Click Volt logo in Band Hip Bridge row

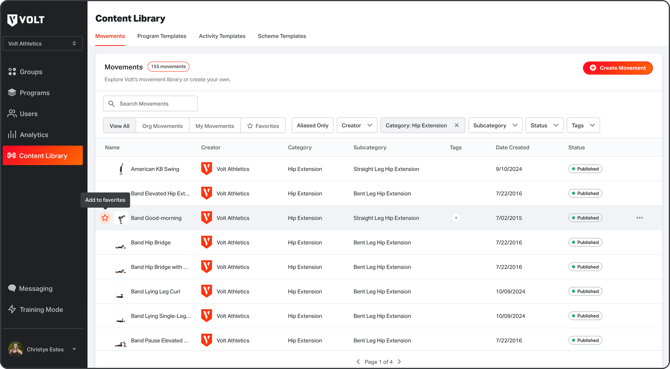206,243
